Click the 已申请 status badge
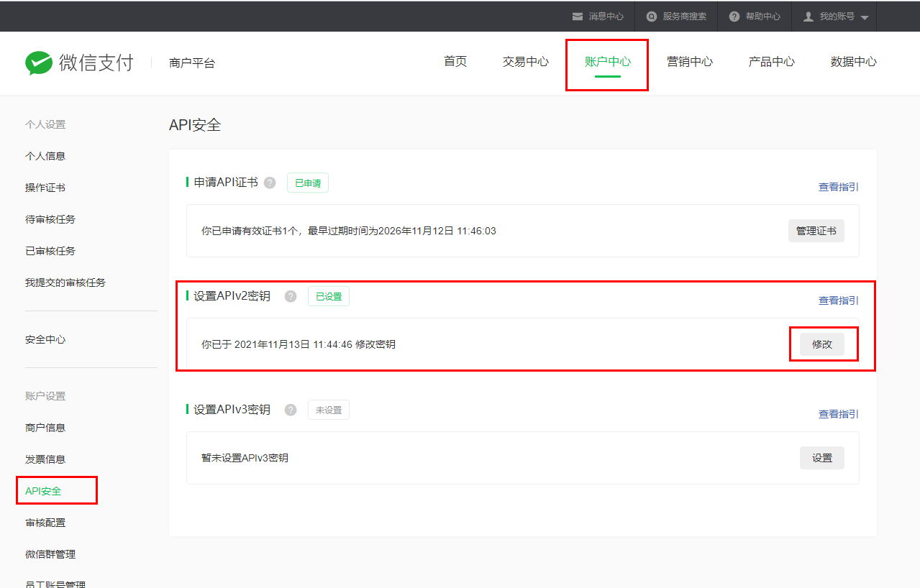 tap(308, 183)
